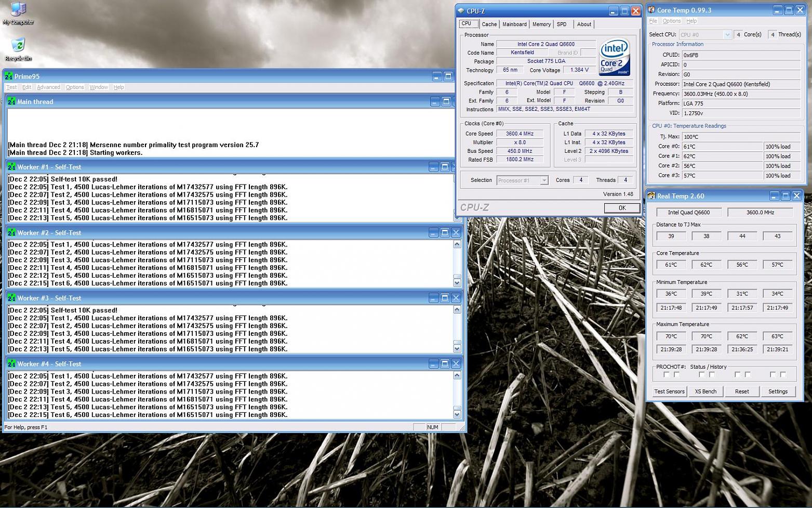Click the Worker #1 window icon
Viewport: 812px width, 508px height.
(x=11, y=167)
